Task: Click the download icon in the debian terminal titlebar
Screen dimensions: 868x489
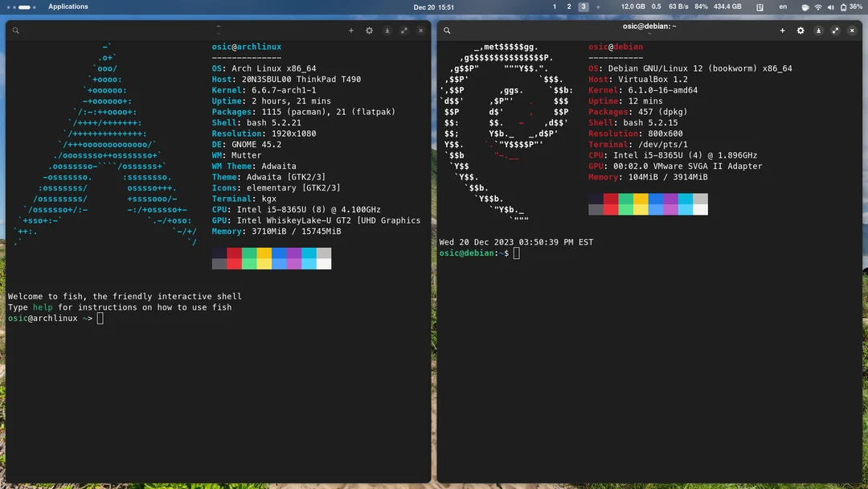Action: (x=819, y=30)
